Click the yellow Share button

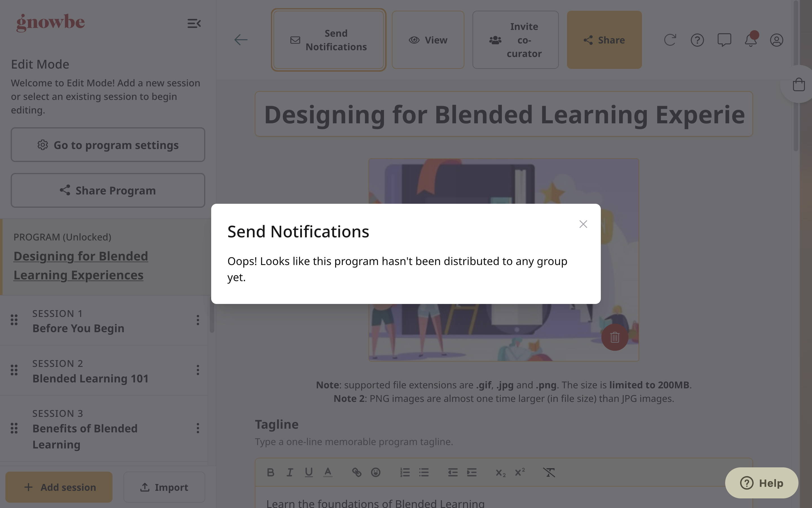click(x=604, y=40)
